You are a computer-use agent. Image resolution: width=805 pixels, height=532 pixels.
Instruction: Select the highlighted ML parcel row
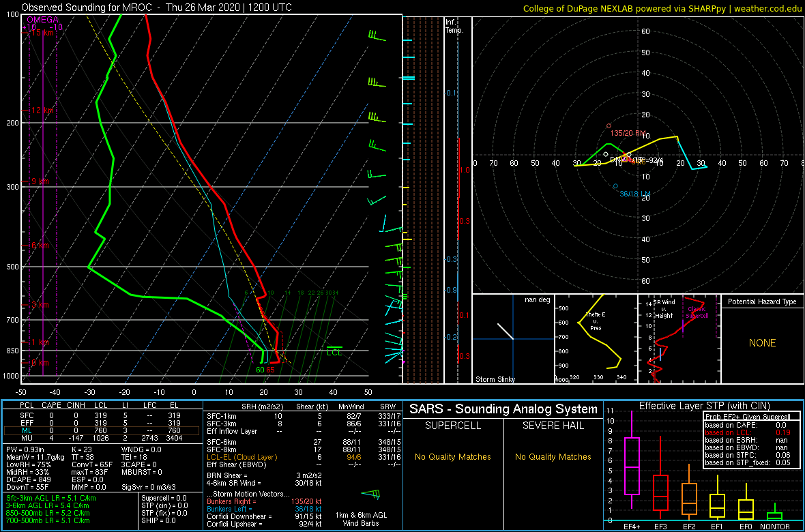(103, 430)
